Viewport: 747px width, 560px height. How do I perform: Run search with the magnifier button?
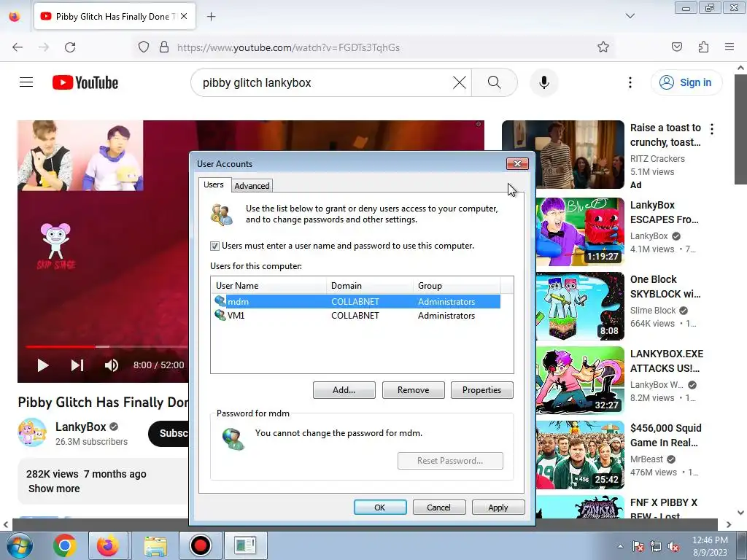(x=494, y=82)
